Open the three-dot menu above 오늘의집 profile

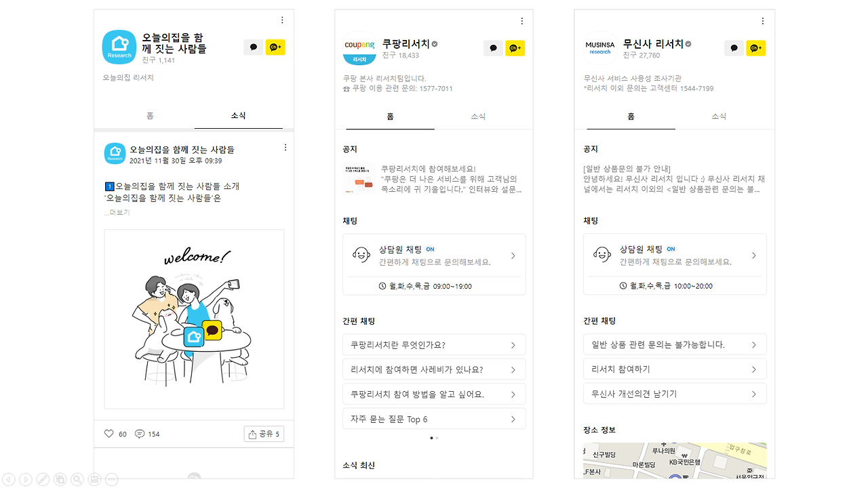click(282, 20)
